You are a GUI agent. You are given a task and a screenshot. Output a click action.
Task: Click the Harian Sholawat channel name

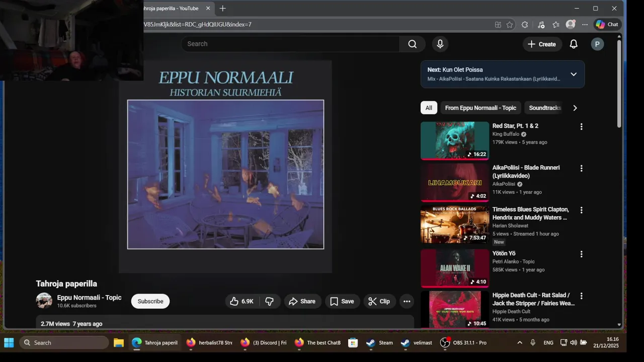[510, 226]
